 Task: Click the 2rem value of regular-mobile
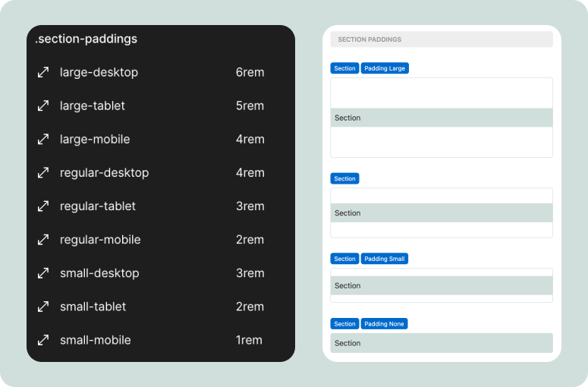[250, 240]
